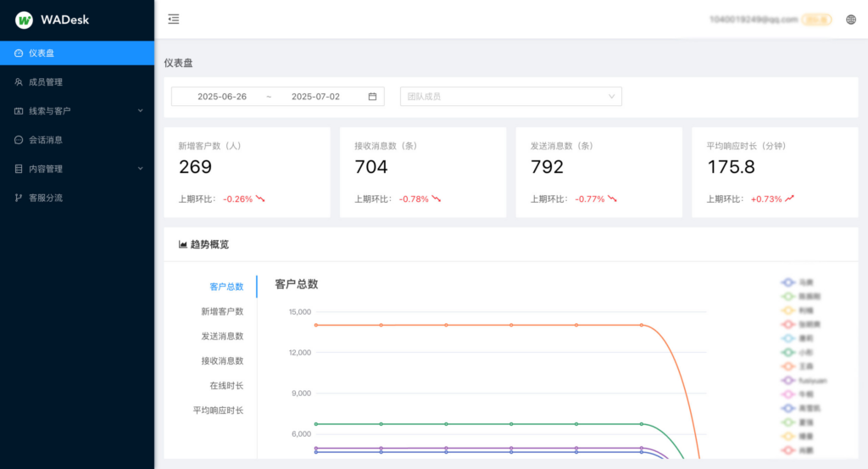Open the calendar icon in date range picker
Screen dimensions: 868x469
pos(373,97)
